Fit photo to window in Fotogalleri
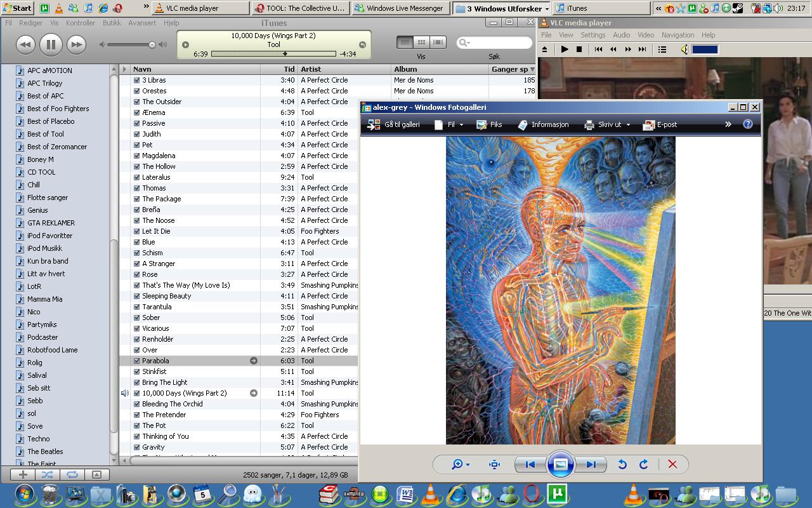Screen dimensions: 812x508 tap(494, 464)
